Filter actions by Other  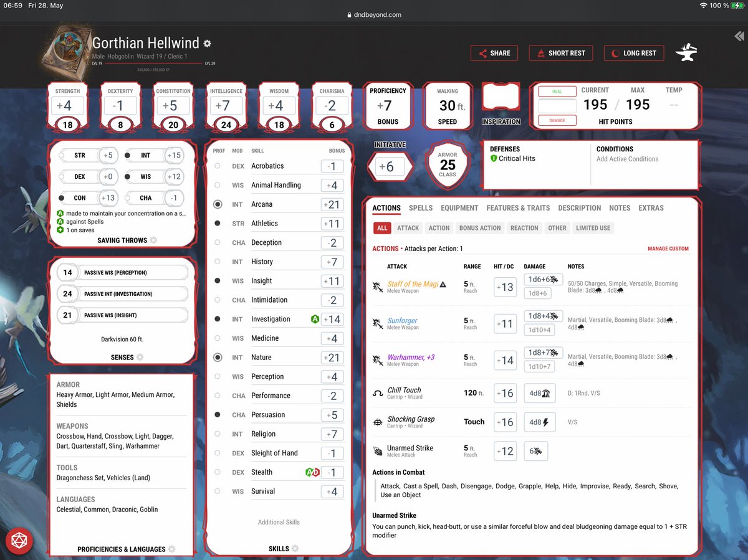(557, 228)
